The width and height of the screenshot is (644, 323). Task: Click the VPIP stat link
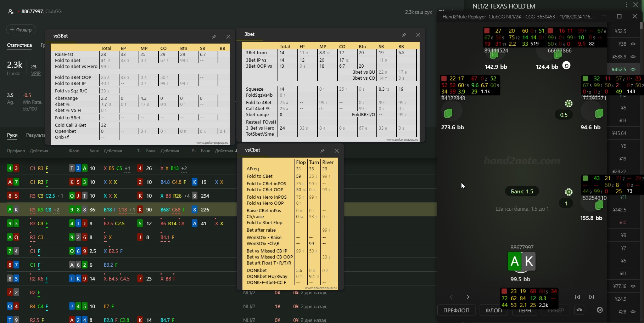tap(36, 73)
